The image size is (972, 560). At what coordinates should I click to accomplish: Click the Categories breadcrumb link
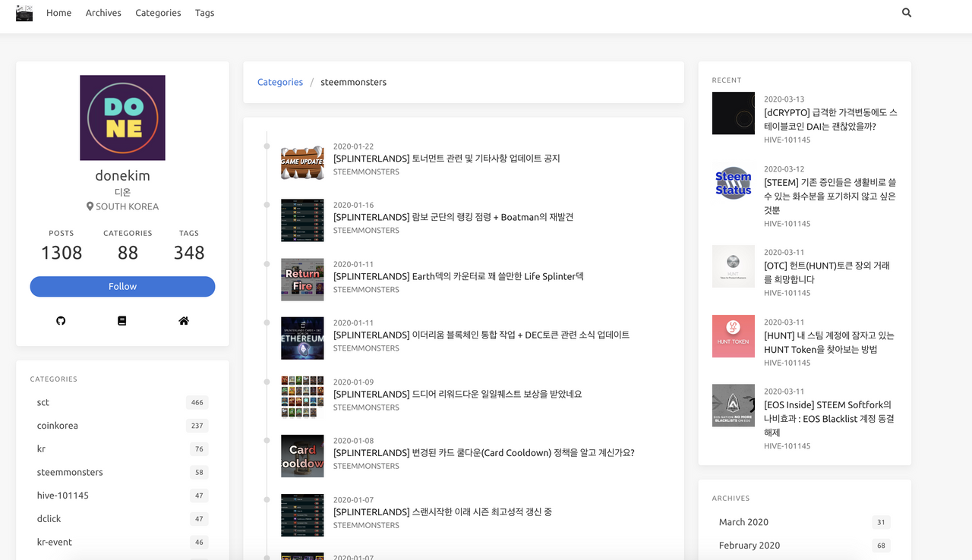tap(280, 82)
